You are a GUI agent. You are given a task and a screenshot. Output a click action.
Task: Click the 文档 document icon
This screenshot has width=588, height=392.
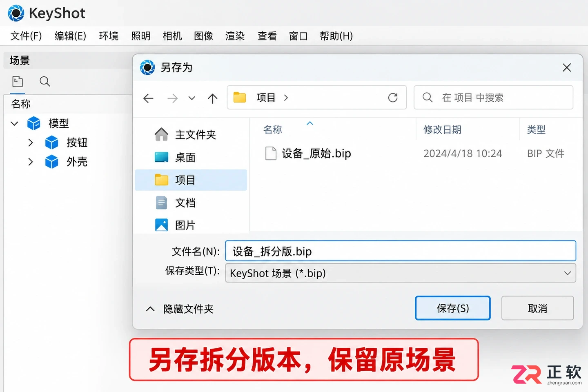point(162,203)
